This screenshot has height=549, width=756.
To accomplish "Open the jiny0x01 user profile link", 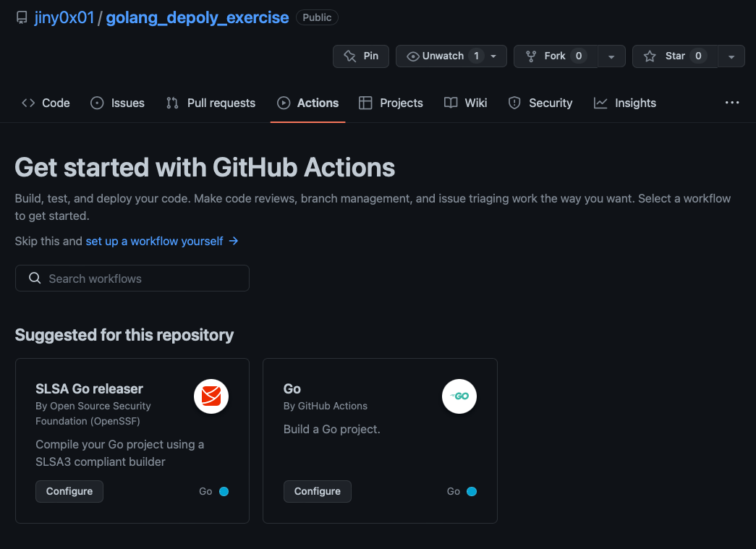I will [64, 17].
